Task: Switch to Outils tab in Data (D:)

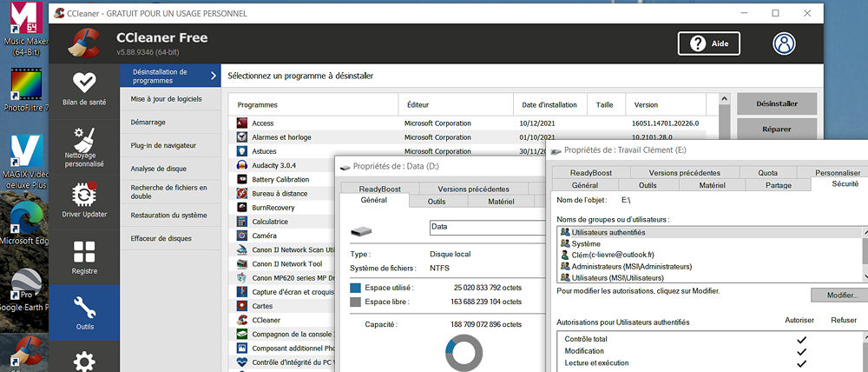Action: pyautogui.click(x=437, y=202)
